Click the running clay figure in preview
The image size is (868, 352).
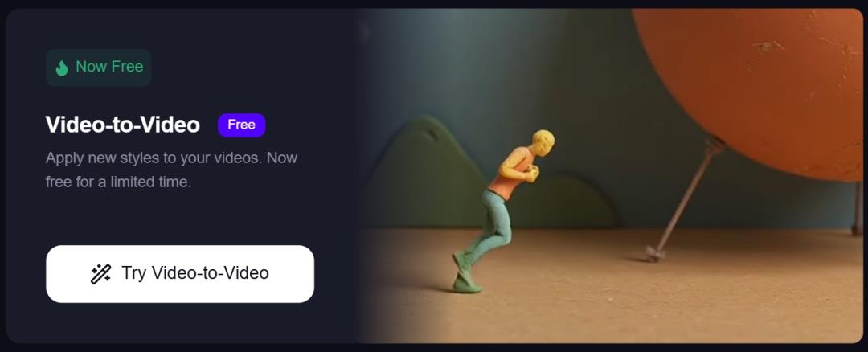[x=501, y=211]
